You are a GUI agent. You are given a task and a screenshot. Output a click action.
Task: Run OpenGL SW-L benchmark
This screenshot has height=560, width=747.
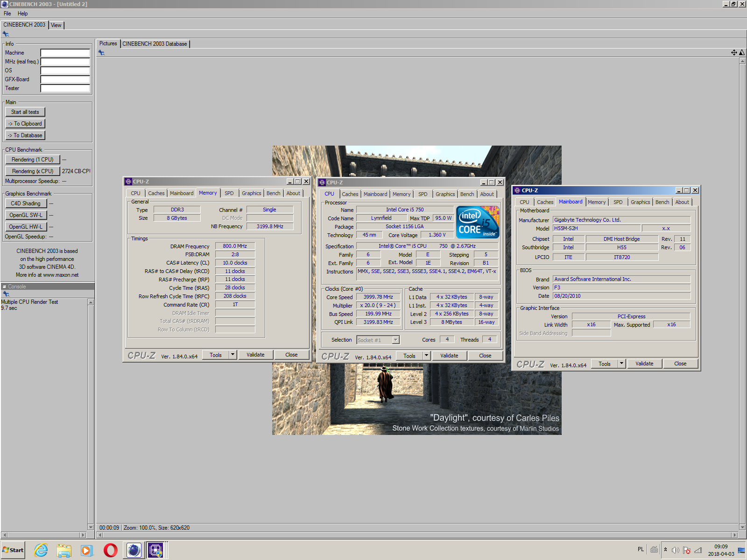26,215
